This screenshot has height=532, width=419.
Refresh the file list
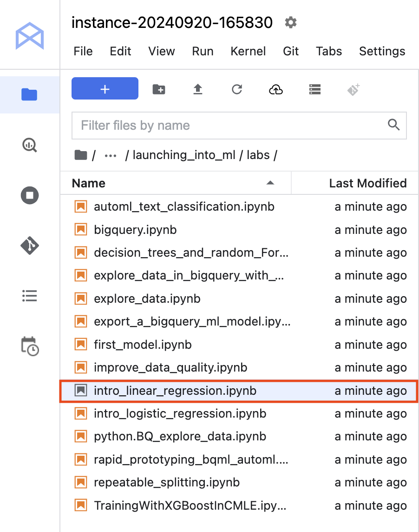coord(237,89)
